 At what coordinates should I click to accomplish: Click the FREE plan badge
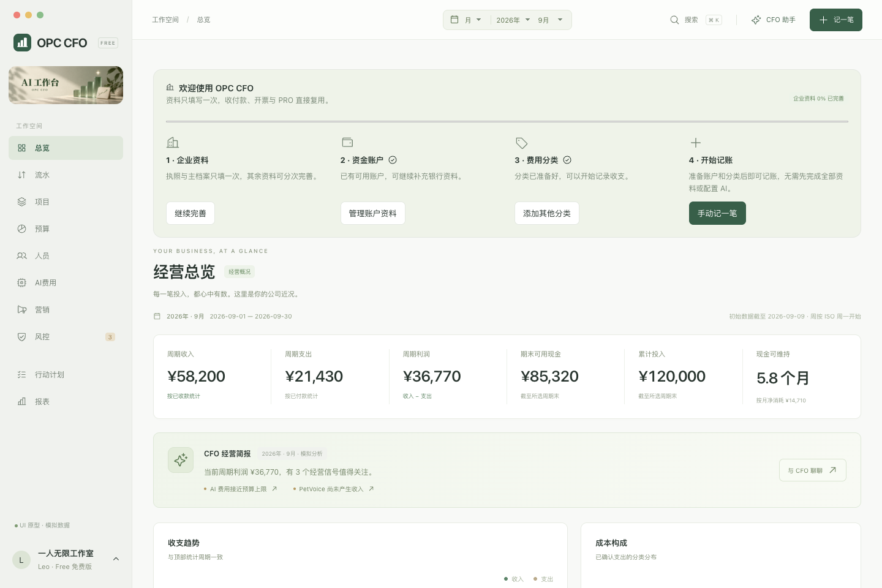pos(108,43)
